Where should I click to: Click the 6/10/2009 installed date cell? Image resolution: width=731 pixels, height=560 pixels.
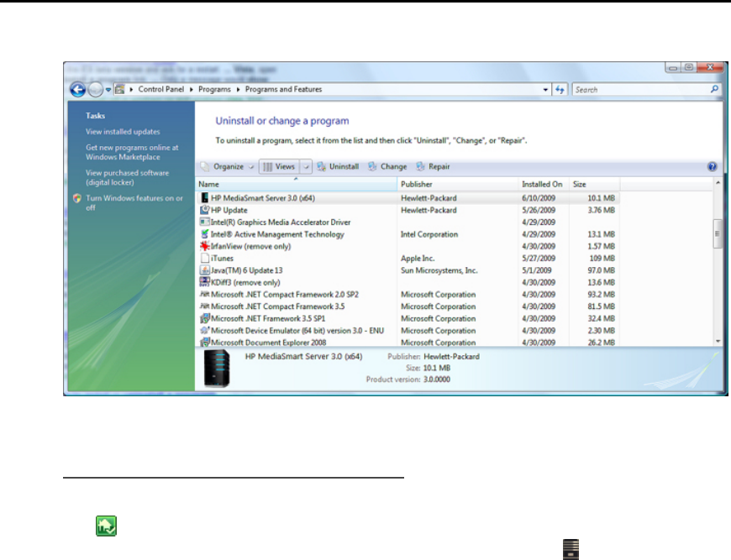(539, 198)
